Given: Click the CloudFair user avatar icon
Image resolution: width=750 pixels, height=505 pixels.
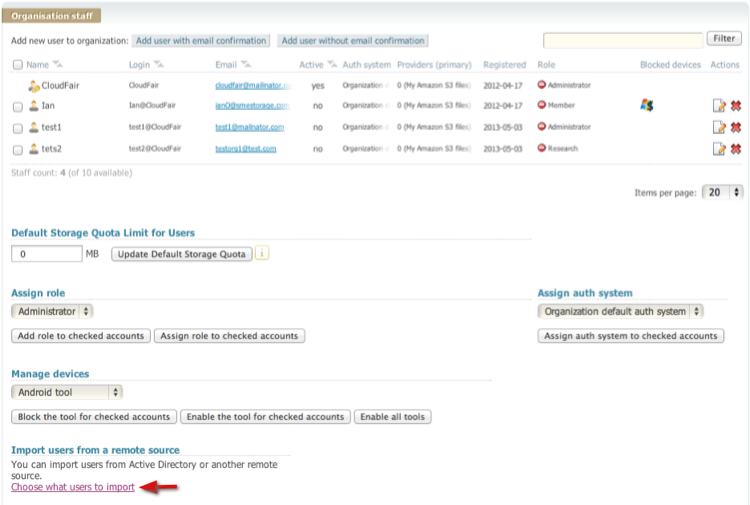Looking at the screenshot, I should 33,85.
